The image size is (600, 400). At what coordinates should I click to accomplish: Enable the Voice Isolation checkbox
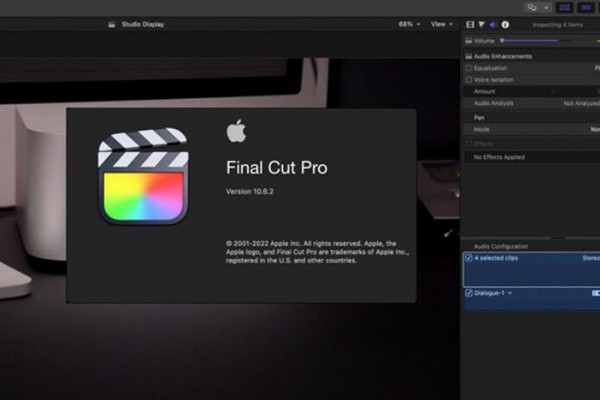[469, 80]
